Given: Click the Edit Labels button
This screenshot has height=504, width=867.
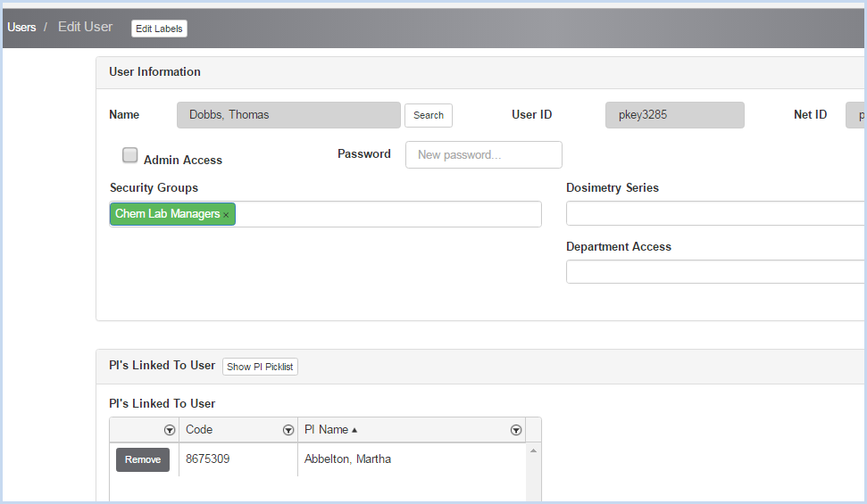Looking at the screenshot, I should pos(159,29).
